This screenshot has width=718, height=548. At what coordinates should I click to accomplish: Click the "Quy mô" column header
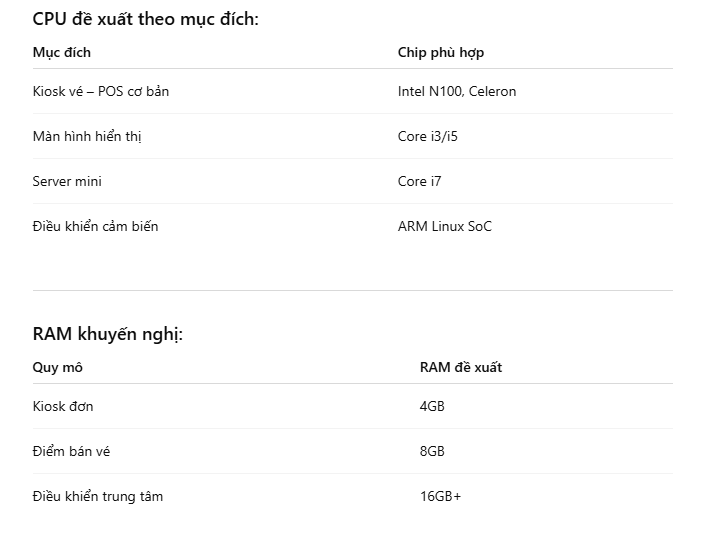pyautogui.click(x=57, y=367)
